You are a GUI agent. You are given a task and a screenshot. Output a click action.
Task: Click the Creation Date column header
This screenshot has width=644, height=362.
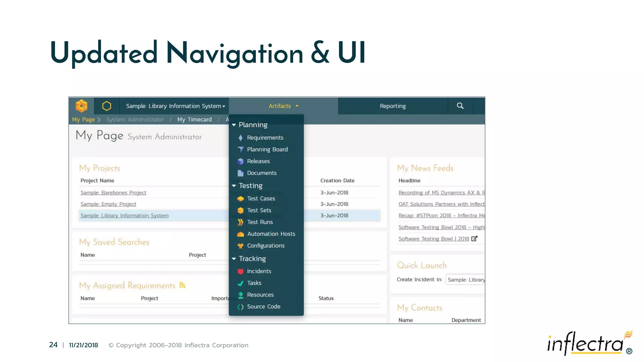(337, 181)
